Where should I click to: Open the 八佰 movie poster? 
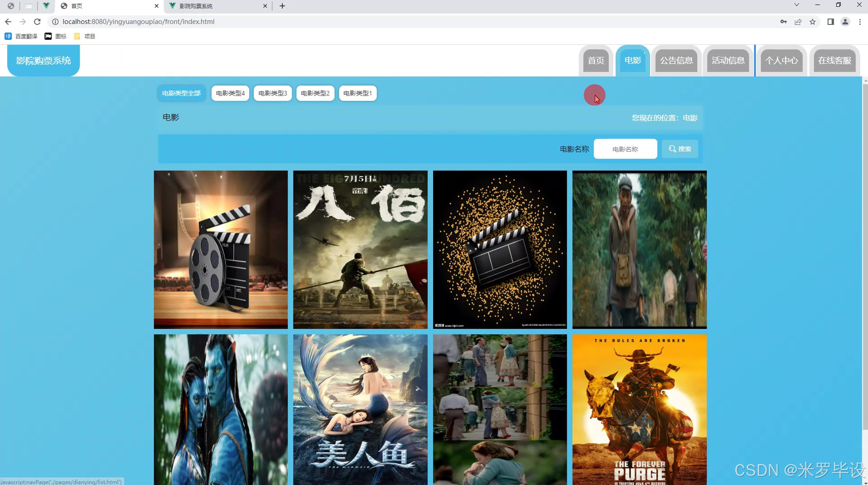click(x=360, y=250)
